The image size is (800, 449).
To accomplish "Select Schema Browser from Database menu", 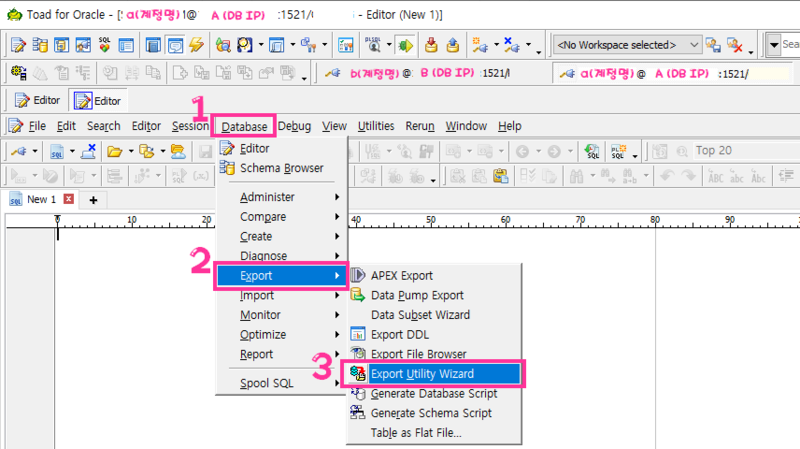I will pos(281,168).
